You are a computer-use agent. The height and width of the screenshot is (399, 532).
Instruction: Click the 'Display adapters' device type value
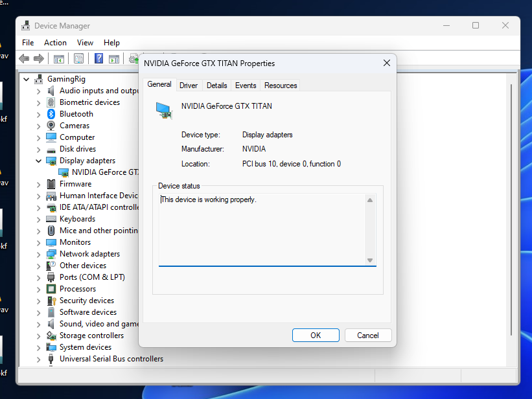click(x=268, y=135)
